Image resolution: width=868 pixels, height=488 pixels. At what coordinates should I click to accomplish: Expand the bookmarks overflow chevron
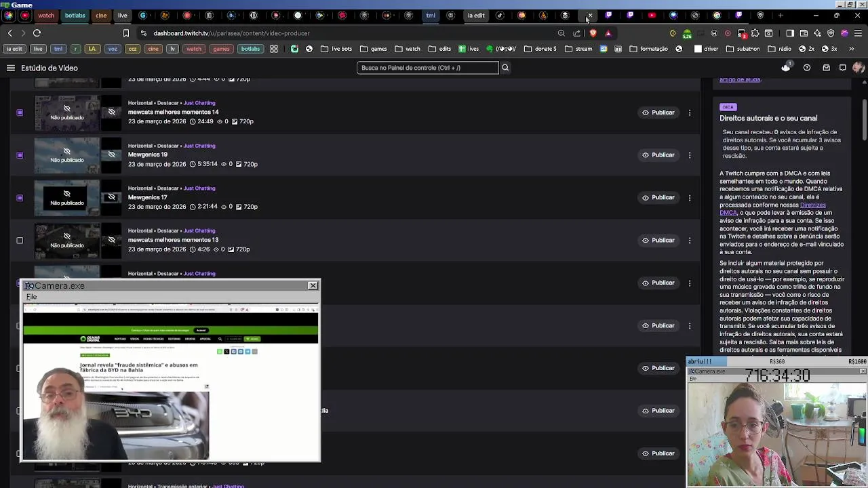pyautogui.click(x=852, y=49)
